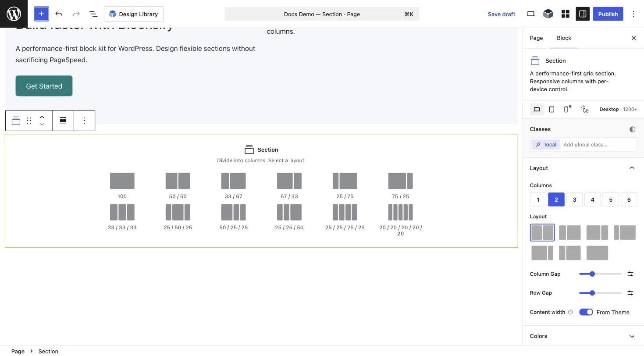
Task: Pick the 75 / 25 layout
Action: coord(400,186)
